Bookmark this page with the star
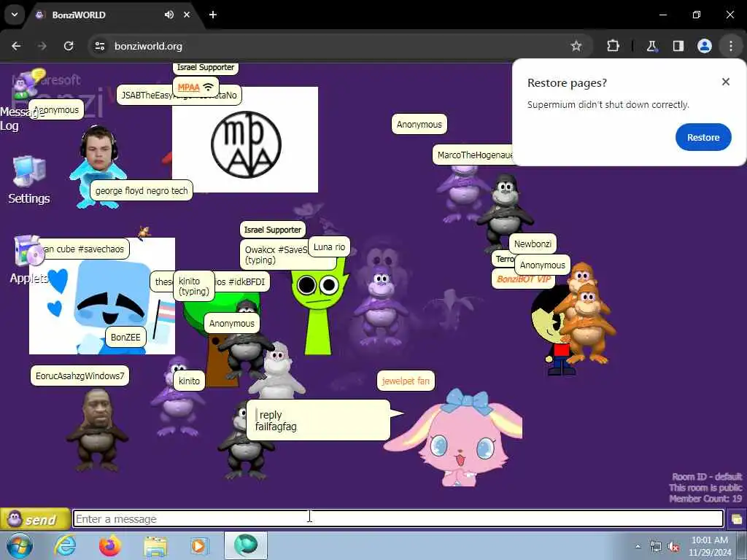 point(576,46)
